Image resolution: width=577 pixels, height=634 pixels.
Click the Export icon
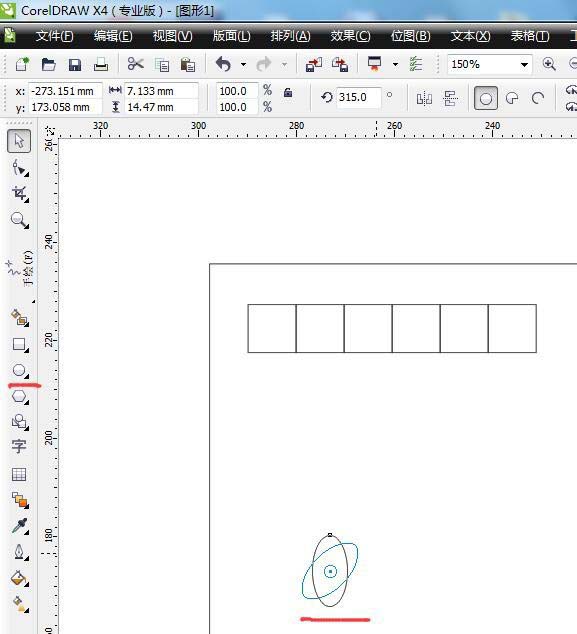[x=340, y=64]
